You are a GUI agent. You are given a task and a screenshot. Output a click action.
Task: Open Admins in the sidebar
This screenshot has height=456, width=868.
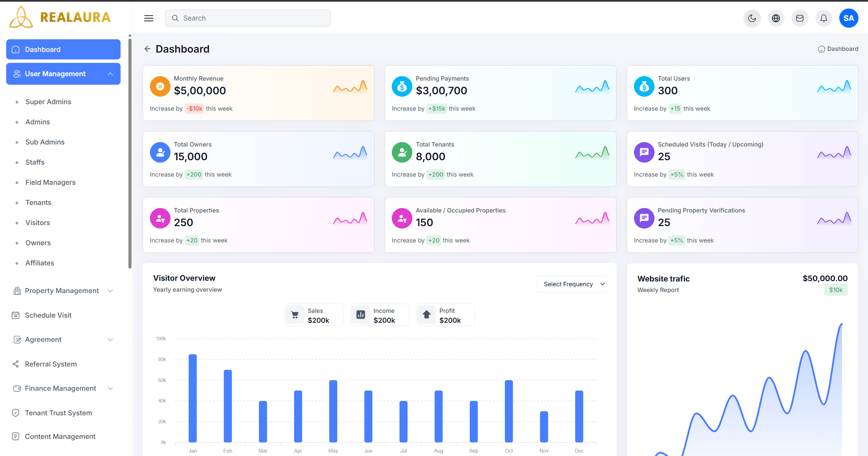38,122
